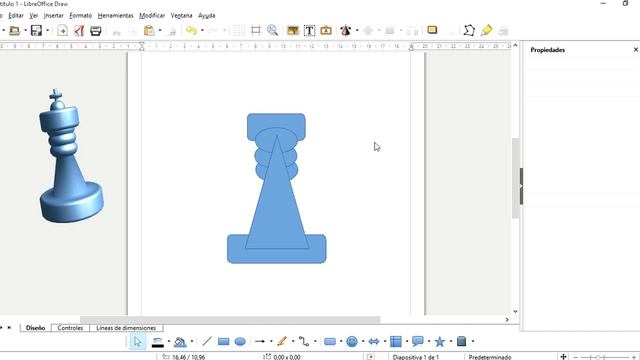Select the Diseño layer tab
Image resolution: width=640 pixels, height=360 pixels.
(36, 328)
